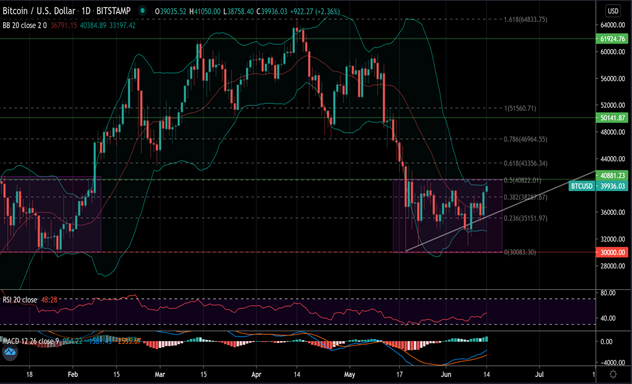Screen dimensions: 632x384
Task: Select the RSI 20 close indicator legend
Action: click(19, 300)
